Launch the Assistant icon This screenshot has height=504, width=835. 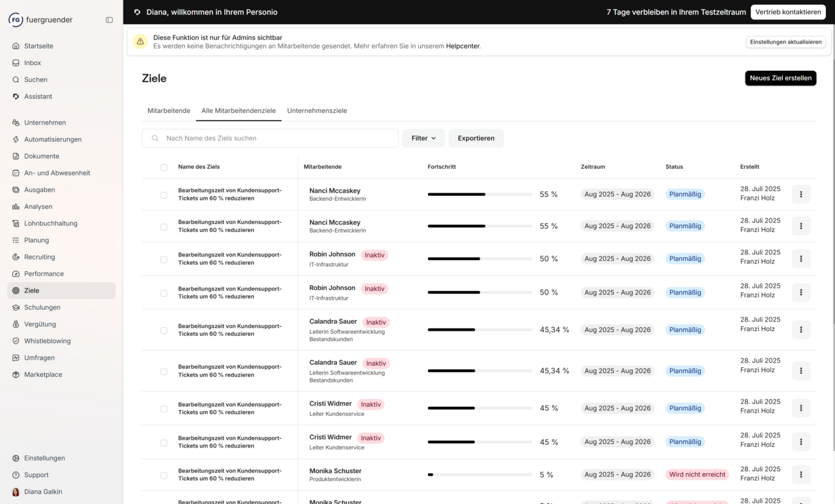click(16, 97)
